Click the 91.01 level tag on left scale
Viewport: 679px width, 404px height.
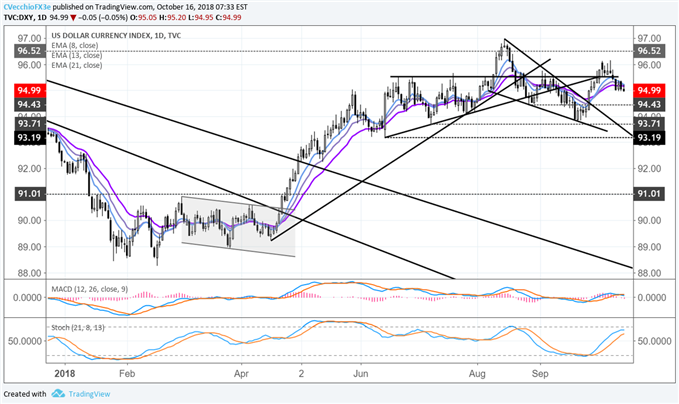click(x=29, y=194)
